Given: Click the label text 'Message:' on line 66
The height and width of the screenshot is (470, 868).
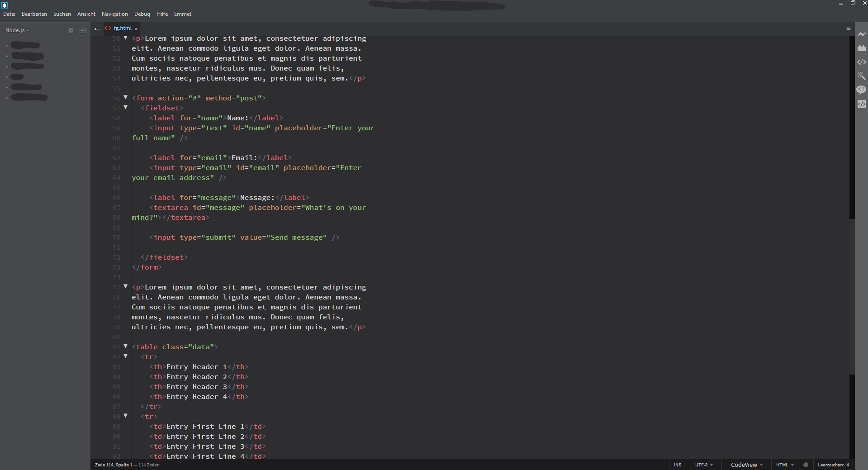Looking at the screenshot, I should [x=257, y=198].
